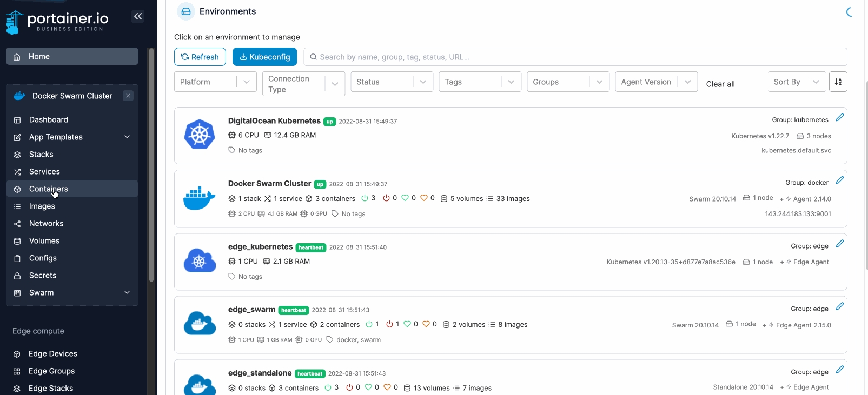Viewport: 868px width, 395px height.
Task: Toggle the sort order direction button
Action: pyautogui.click(x=838, y=82)
